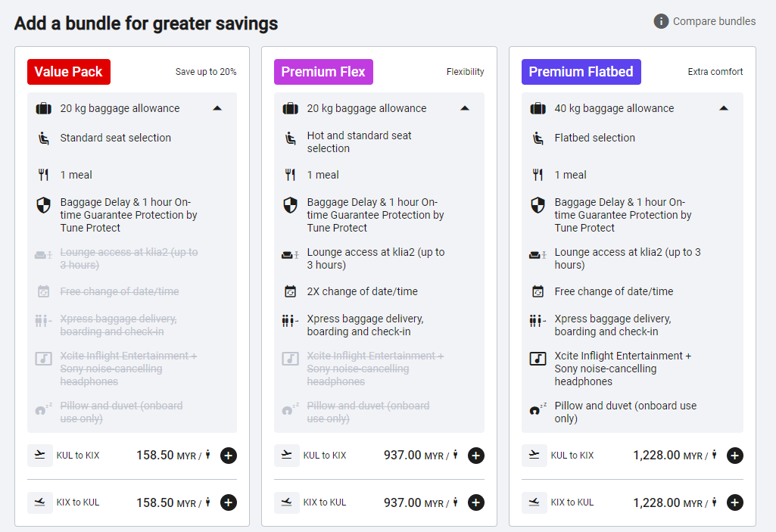This screenshot has height=532, width=776.
Task: Open the Compare bundles link
Action: point(714,21)
